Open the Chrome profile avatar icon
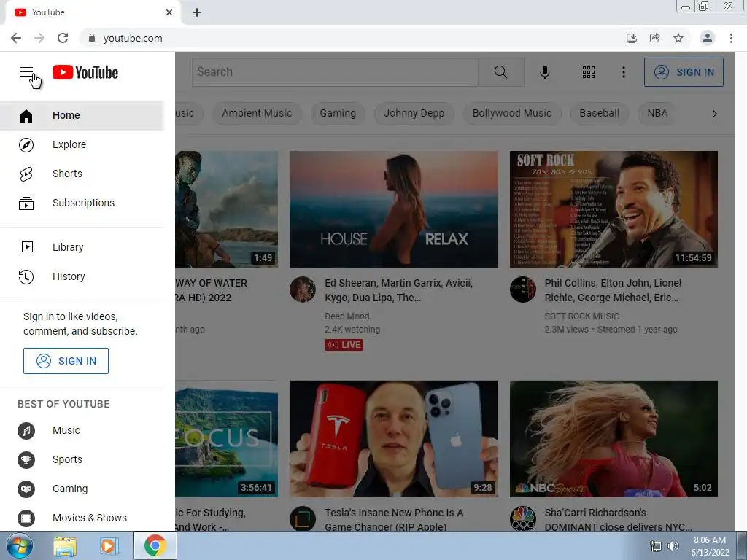The image size is (747, 560). click(x=708, y=38)
